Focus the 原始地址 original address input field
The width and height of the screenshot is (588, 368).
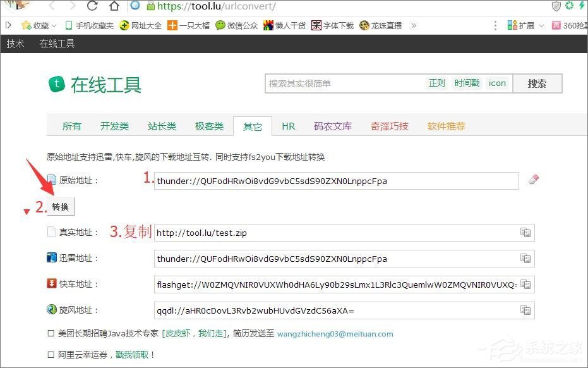pos(336,181)
